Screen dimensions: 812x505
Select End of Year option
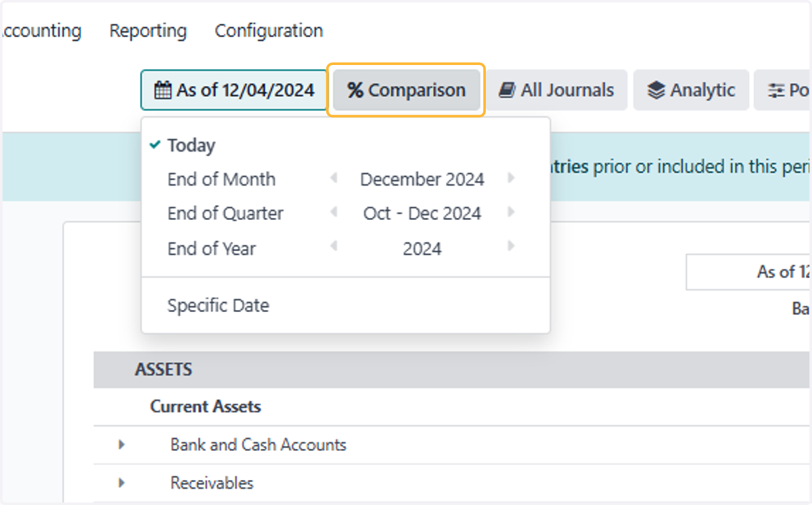click(x=212, y=248)
